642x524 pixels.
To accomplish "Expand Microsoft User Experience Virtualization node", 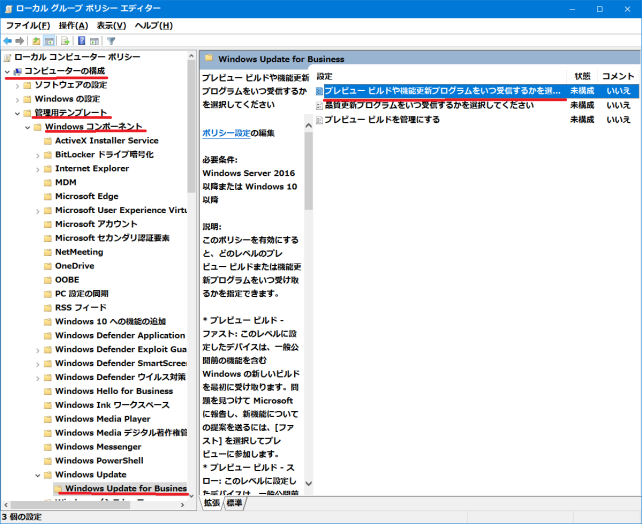I will point(38,211).
